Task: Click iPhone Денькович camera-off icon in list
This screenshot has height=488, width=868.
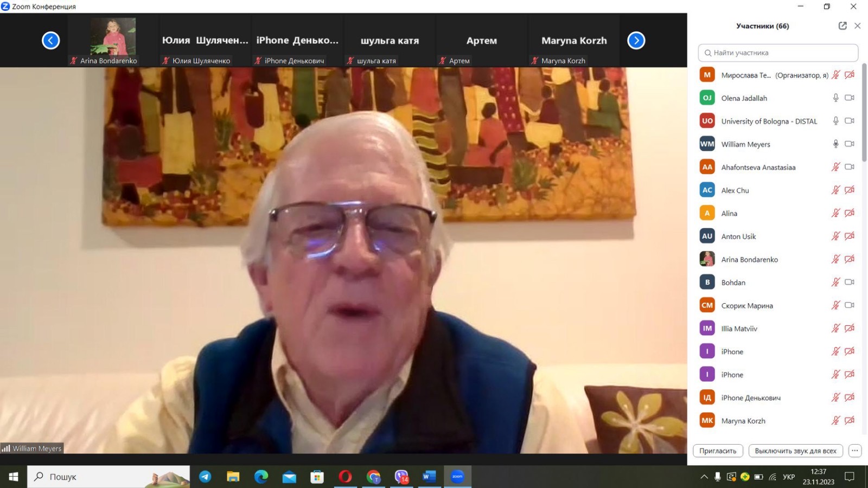Action: point(850,397)
